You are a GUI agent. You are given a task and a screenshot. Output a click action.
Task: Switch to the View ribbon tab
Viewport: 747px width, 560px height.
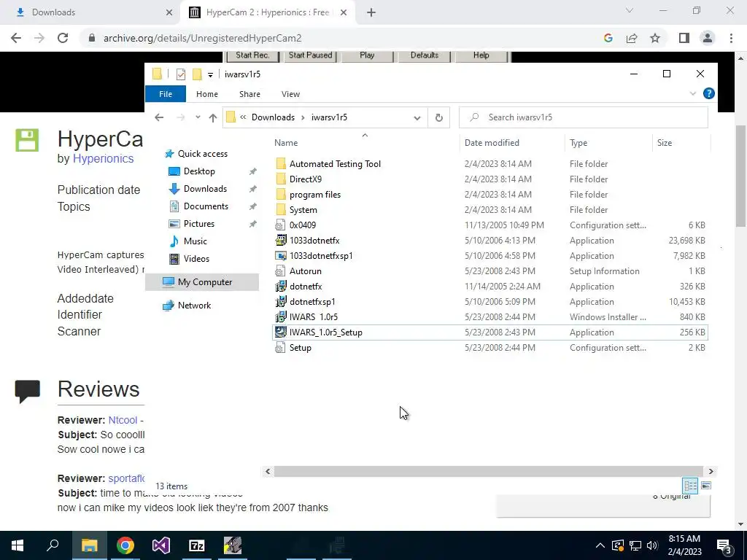click(290, 94)
